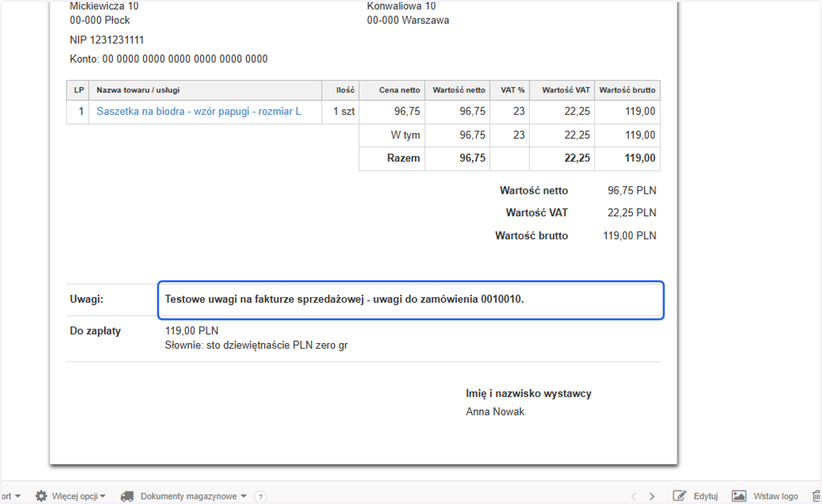Click the address line 00-000 Płock
Viewport: 822px width, 504px height.
(100, 20)
